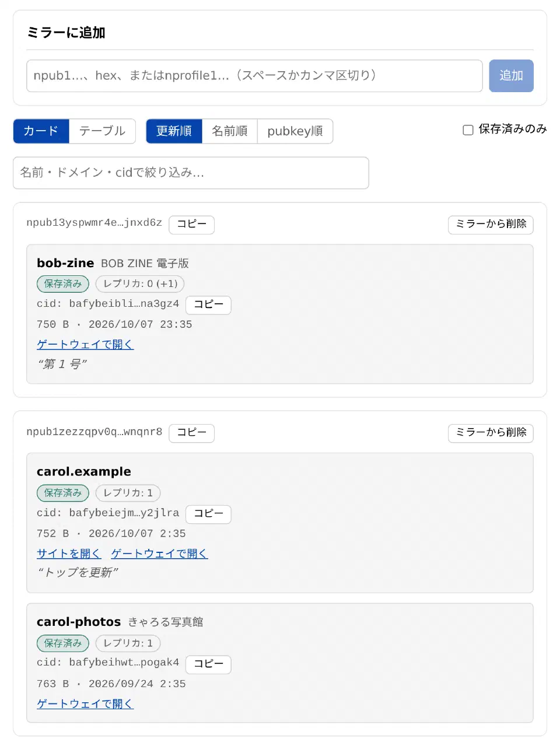The width and height of the screenshot is (560, 746).
Task: Click the carol.example title text
Action: (x=84, y=471)
